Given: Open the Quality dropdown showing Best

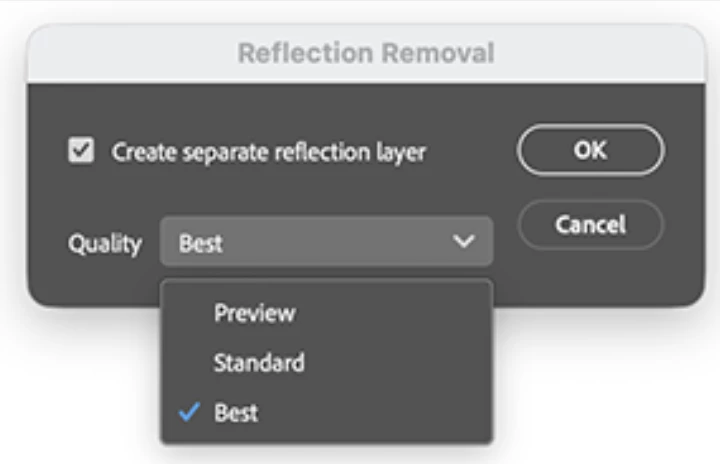Looking at the screenshot, I should (326, 241).
